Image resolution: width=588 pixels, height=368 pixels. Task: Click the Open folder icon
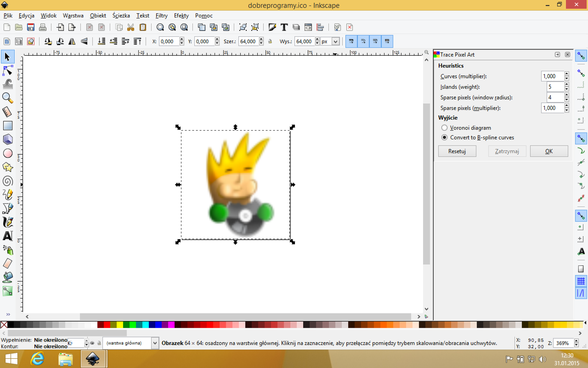pyautogui.click(x=19, y=27)
